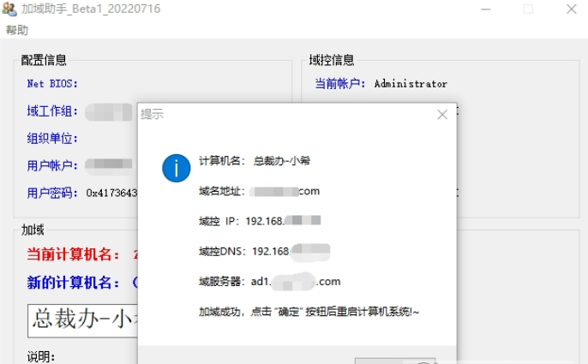This screenshot has height=364, width=588.
Task: Click the blue information icon in the dialog
Action: (x=176, y=169)
